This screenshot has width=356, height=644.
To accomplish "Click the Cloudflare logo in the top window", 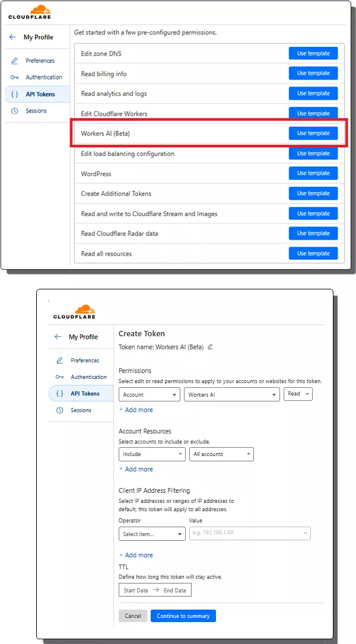I will (30, 12).
